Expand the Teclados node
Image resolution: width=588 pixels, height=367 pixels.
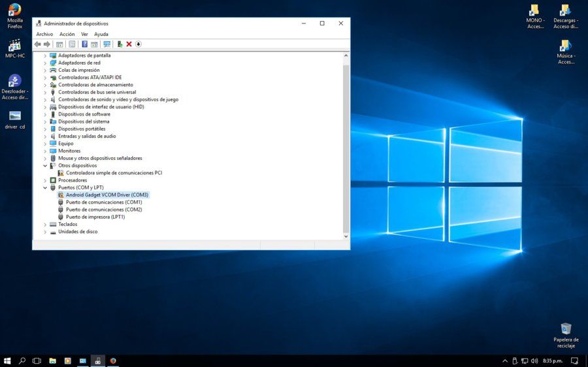[45, 225]
